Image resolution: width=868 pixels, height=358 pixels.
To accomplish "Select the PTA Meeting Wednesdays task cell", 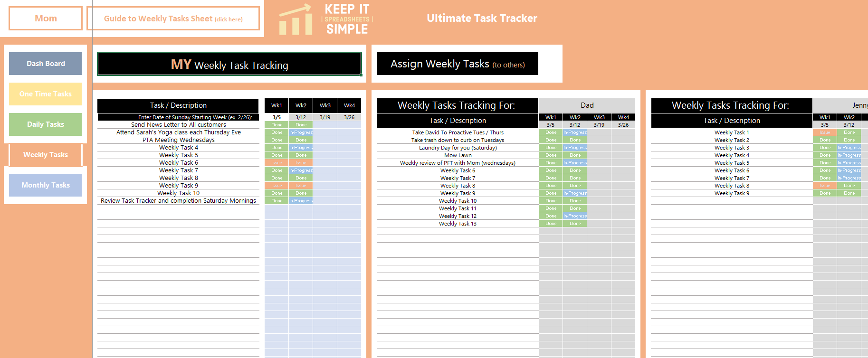I will pos(178,140).
